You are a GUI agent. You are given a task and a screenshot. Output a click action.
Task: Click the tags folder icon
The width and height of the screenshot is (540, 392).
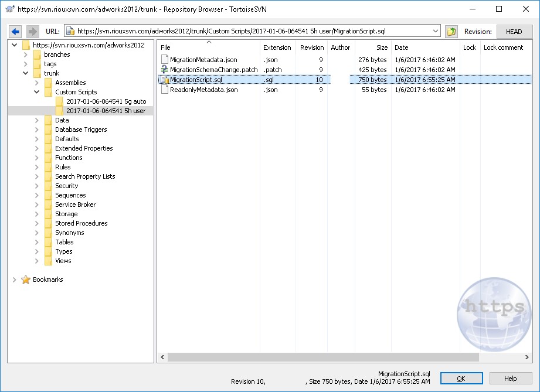click(x=37, y=64)
